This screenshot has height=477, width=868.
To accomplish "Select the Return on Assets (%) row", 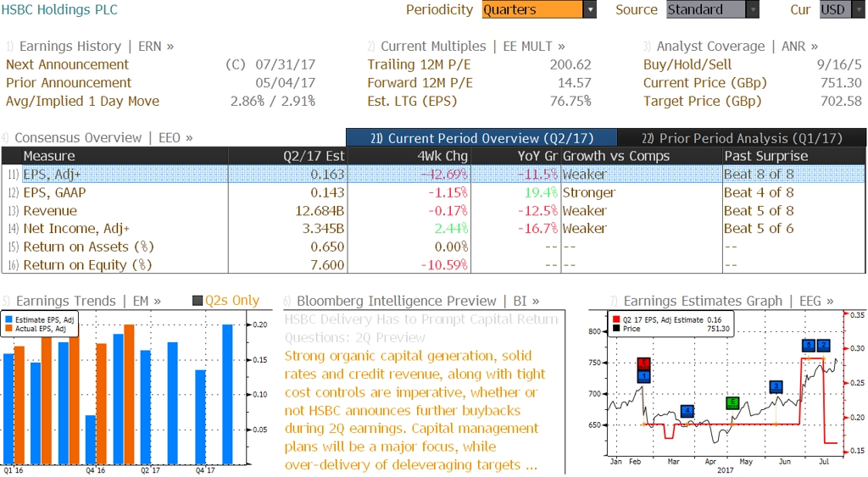I will pos(433,247).
